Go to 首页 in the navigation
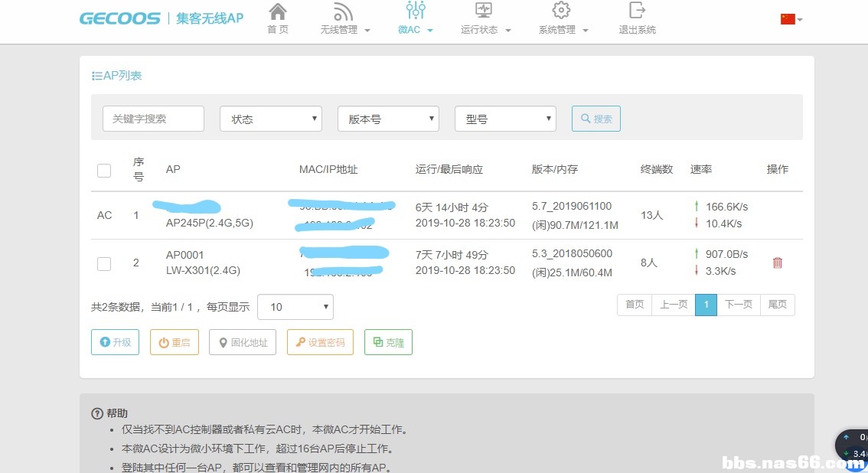The width and height of the screenshot is (868, 473). 278,30
